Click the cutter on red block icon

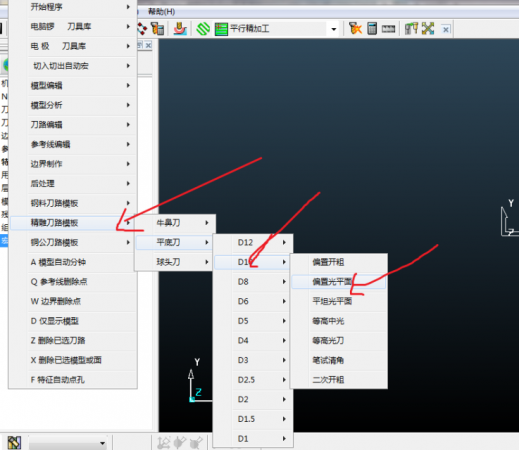(x=180, y=29)
